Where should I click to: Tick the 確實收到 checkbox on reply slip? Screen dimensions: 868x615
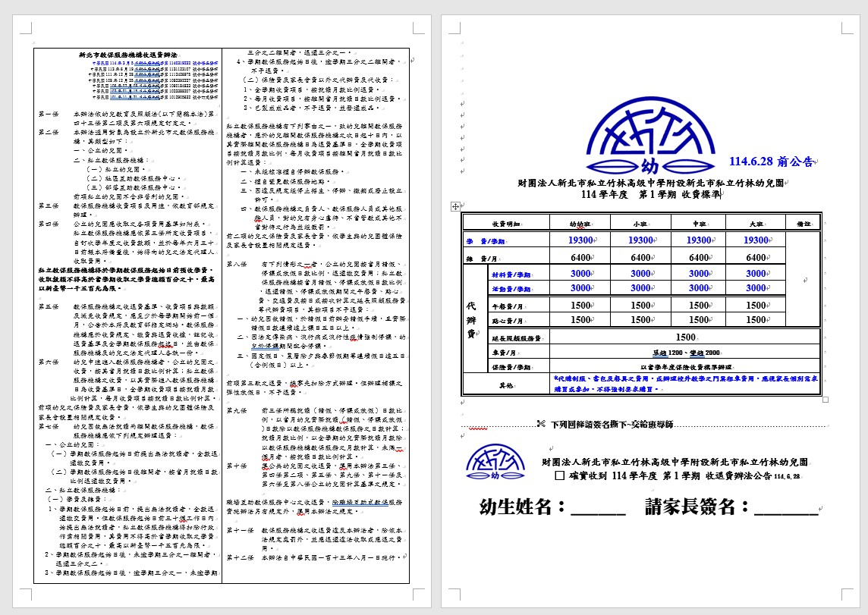tap(560, 475)
